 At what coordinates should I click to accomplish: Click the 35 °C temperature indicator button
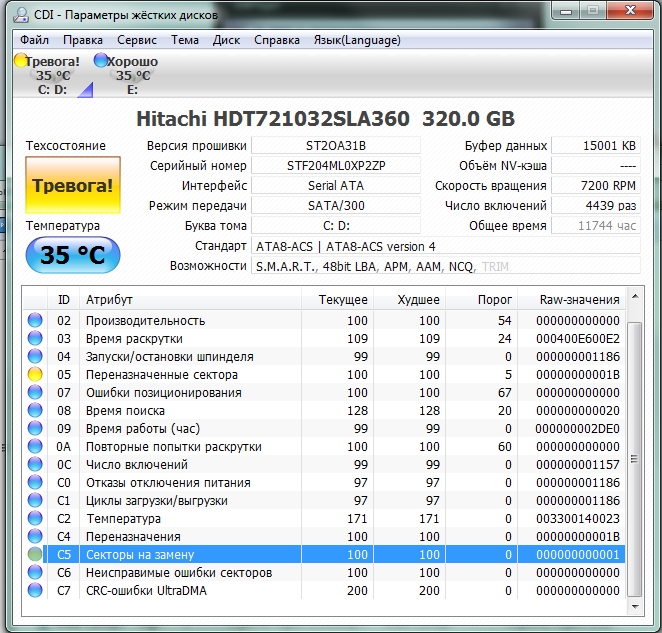[73, 255]
